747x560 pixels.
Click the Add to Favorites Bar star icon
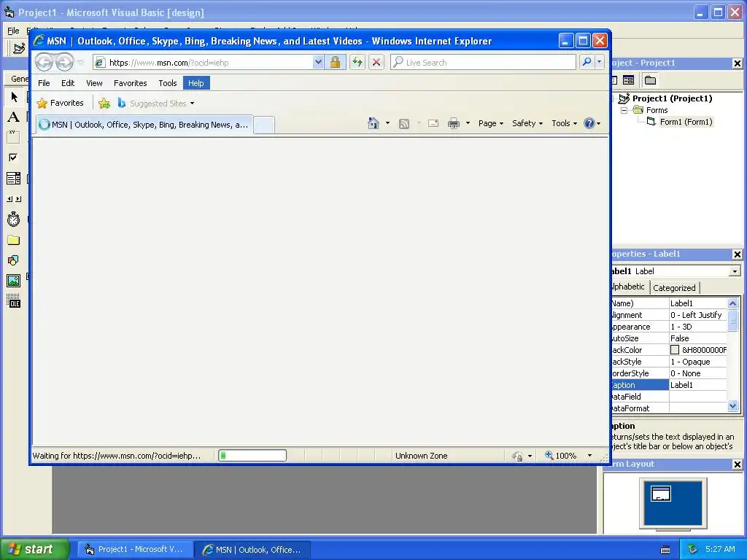click(x=104, y=103)
